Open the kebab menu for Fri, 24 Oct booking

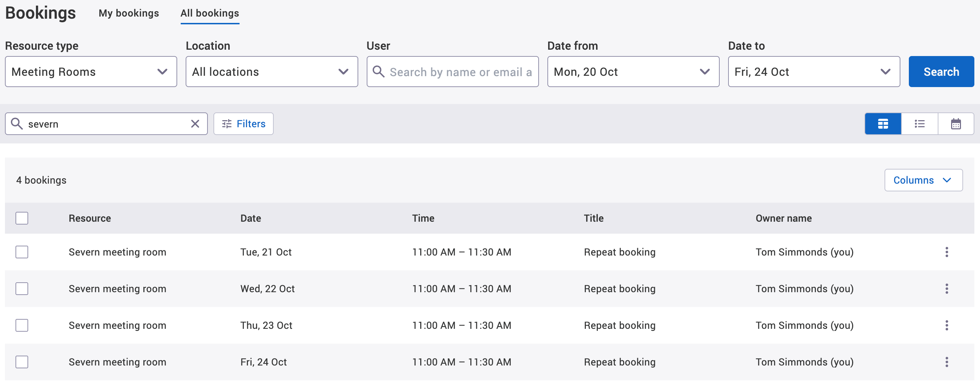click(947, 362)
